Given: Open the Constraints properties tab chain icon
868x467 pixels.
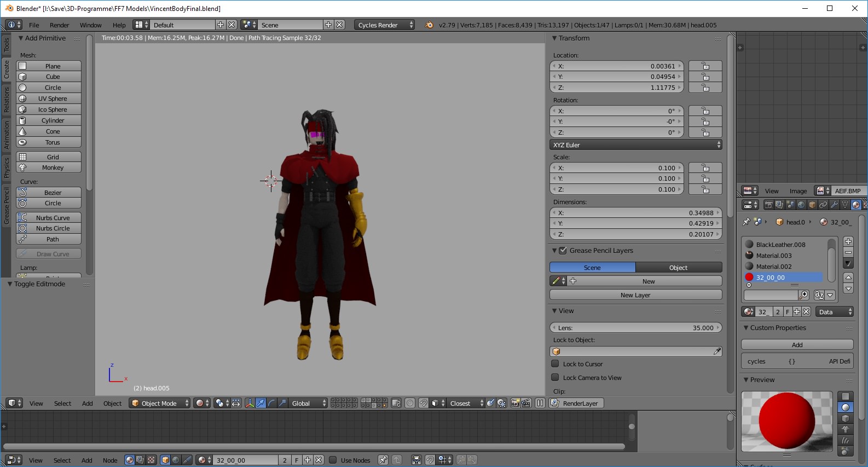Looking at the screenshot, I should [x=823, y=205].
